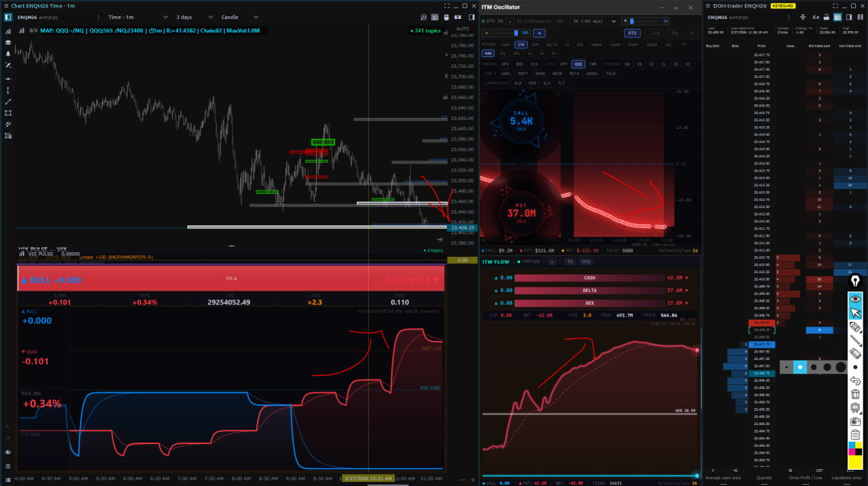The height and width of the screenshot is (486, 868).
Task: Expand the 3 days range dropdown
Action: [x=193, y=17]
